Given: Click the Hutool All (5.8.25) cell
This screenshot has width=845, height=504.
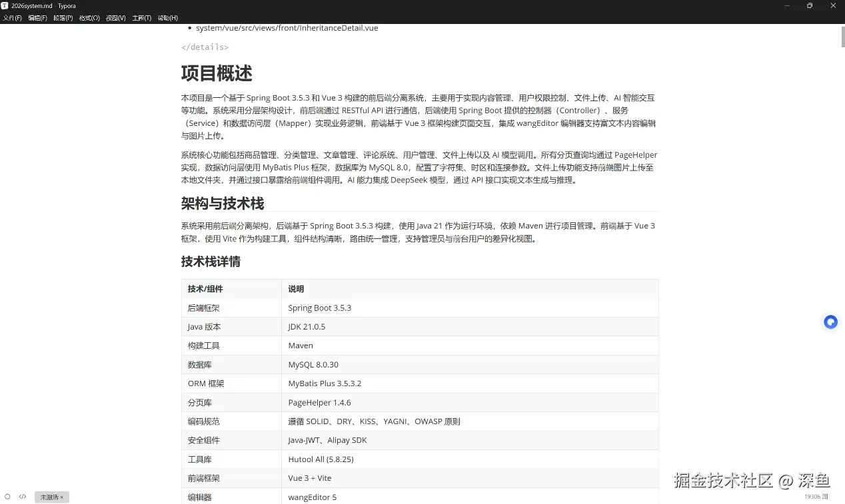Looking at the screenshot, I should coord(470,459).
